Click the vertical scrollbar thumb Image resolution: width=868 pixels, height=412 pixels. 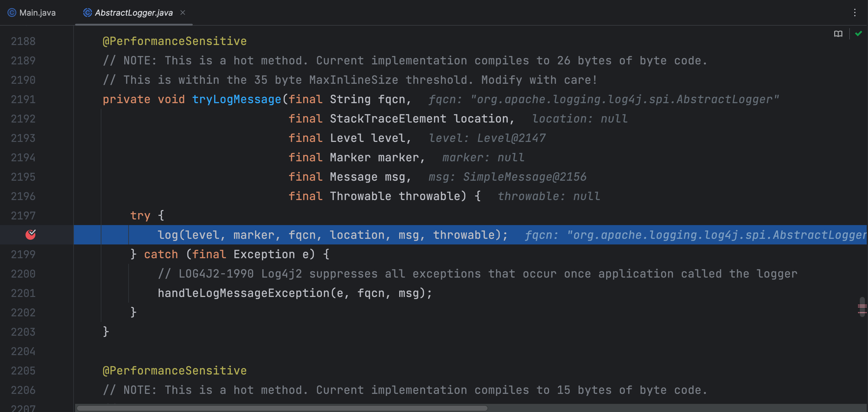pos(862,307)
